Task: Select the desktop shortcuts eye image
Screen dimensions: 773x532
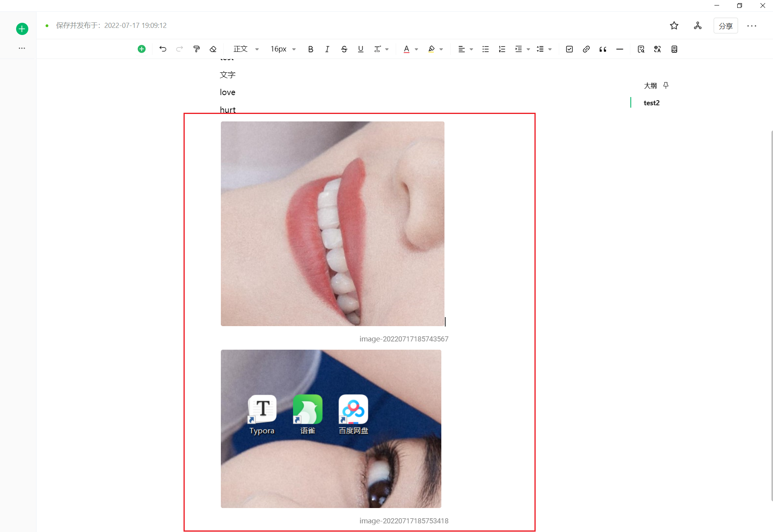Action: pos(331,429)
